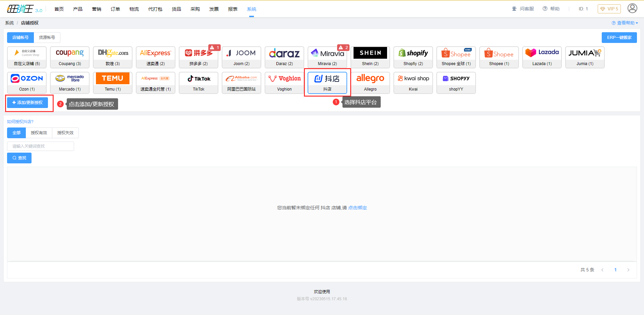Filter by 授权有效 status
Image resolution: width=644 pixels, height=315 pixels.
[x=39, y=133]
